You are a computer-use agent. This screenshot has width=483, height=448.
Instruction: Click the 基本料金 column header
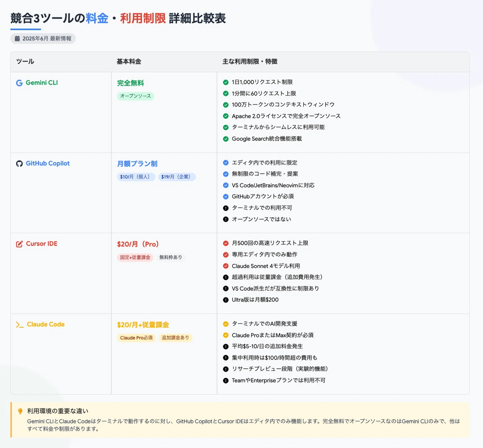[129, 62]
